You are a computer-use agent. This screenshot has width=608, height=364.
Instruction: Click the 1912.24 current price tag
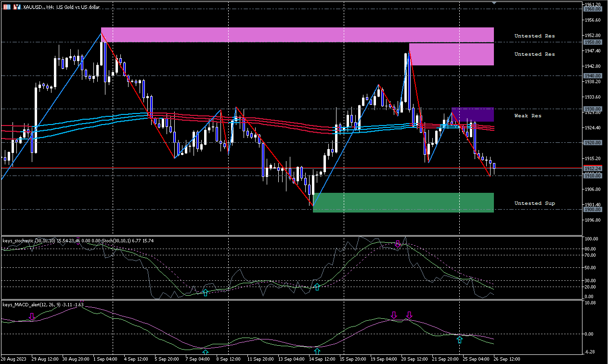(593, 168)
